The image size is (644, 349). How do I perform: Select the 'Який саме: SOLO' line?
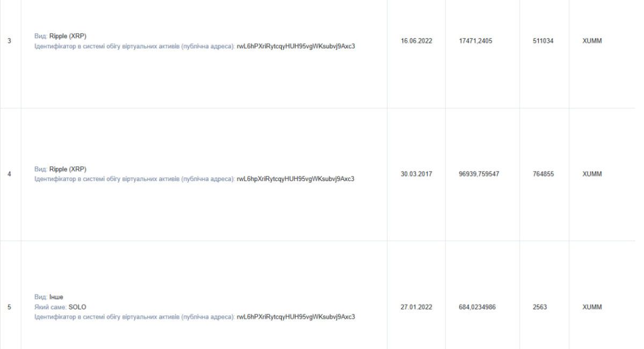[x=60, y=307]
